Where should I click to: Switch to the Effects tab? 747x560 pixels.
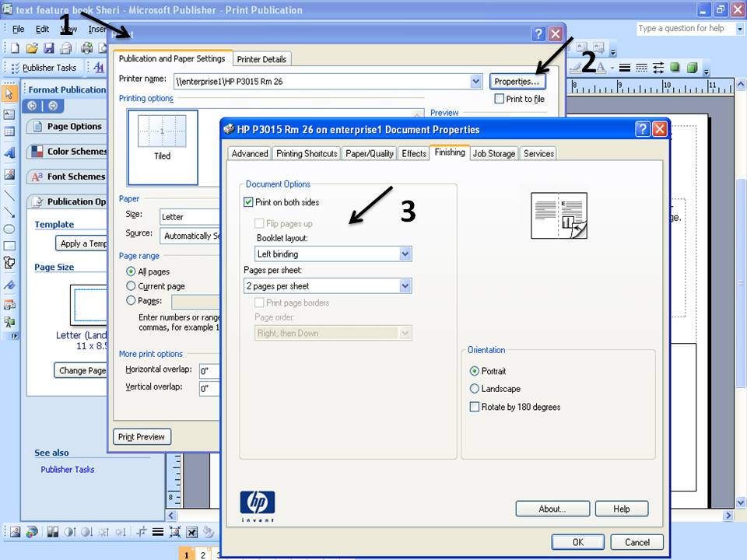click(414, 154)
